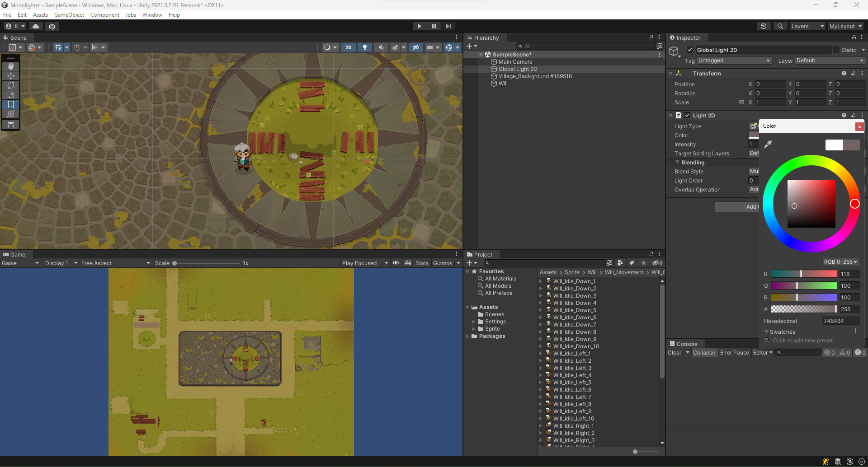Open the Layer Default dropdown

coord(830,61)
